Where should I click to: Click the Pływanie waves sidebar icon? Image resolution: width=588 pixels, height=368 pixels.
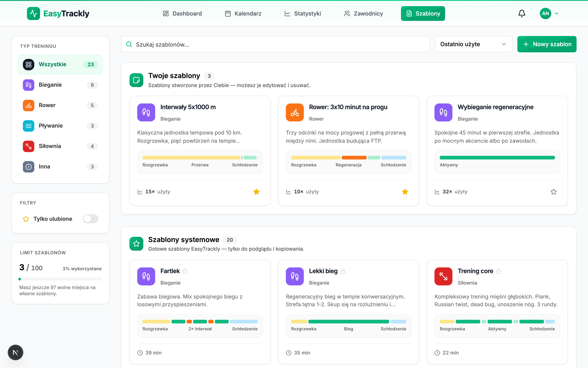tap(28, 126)
